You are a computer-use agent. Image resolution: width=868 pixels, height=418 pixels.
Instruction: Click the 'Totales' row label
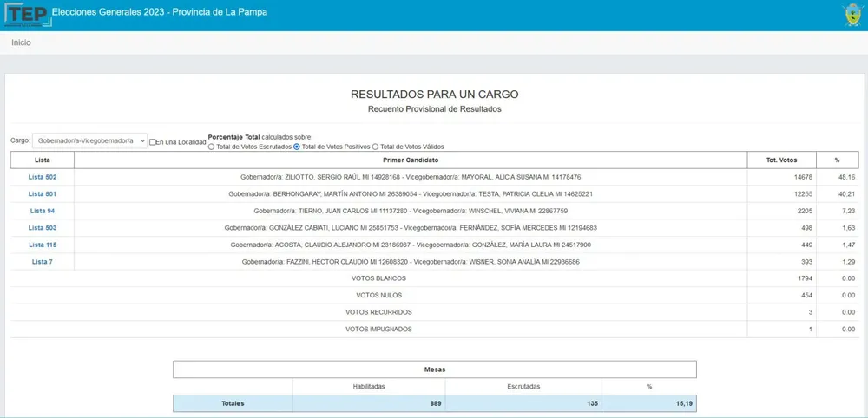[233, 403]
